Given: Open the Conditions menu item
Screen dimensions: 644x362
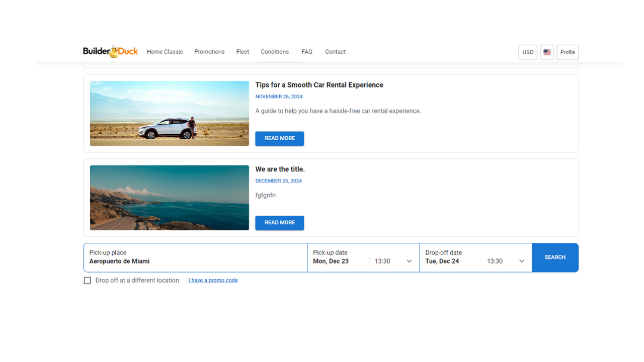Looking at the screenshot, I should (x=275, y=52).
